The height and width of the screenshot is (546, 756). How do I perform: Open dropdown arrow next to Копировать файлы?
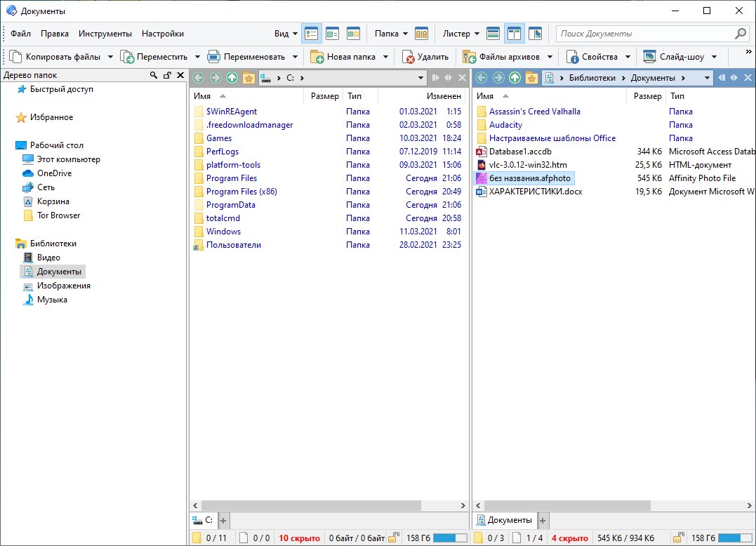pyautogui.click(x=110, y=57)
